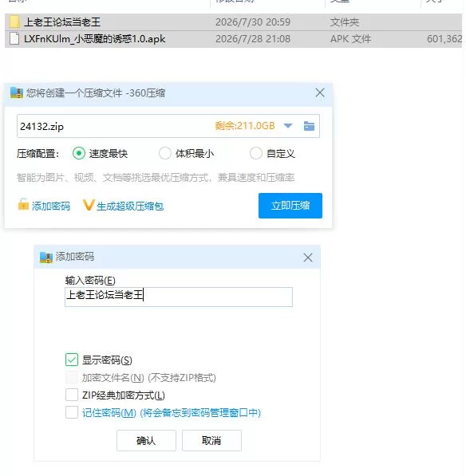
Task: Click the 输入密码(E) password field
Action: 179,297
